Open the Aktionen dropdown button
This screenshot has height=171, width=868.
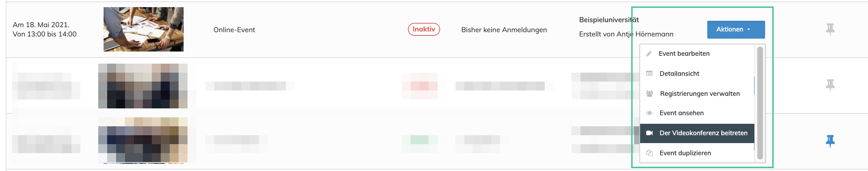click(x=730, y=29)
